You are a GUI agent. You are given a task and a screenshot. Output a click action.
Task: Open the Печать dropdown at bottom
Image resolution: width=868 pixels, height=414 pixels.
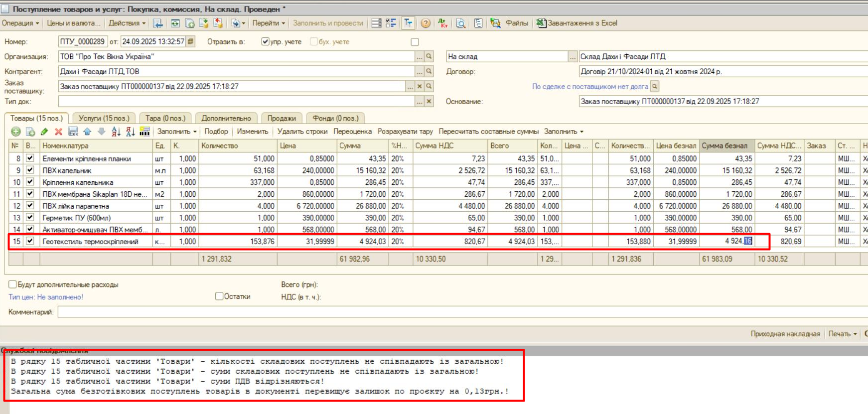click(842, 334)
